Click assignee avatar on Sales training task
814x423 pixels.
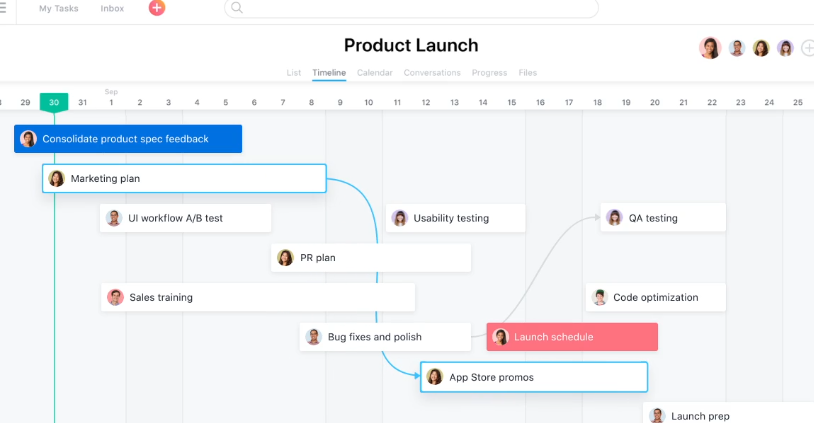click(115, 297)
